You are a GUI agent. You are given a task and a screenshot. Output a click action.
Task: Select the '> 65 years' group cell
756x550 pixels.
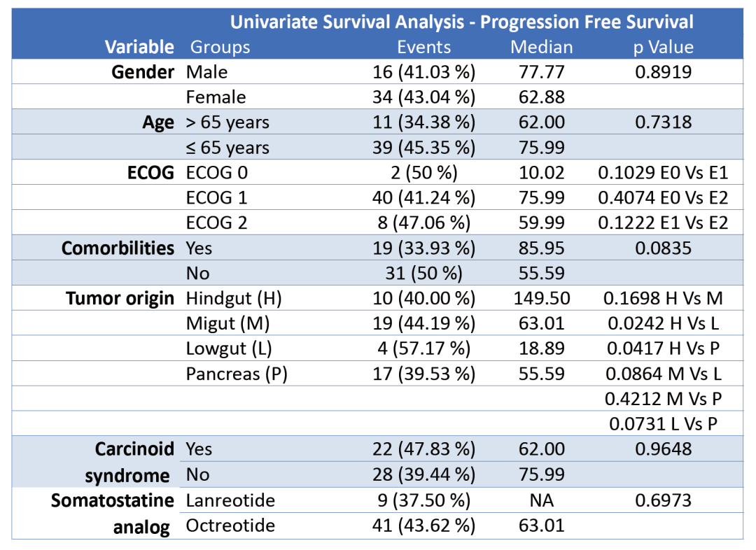click(x=227, y=122)
